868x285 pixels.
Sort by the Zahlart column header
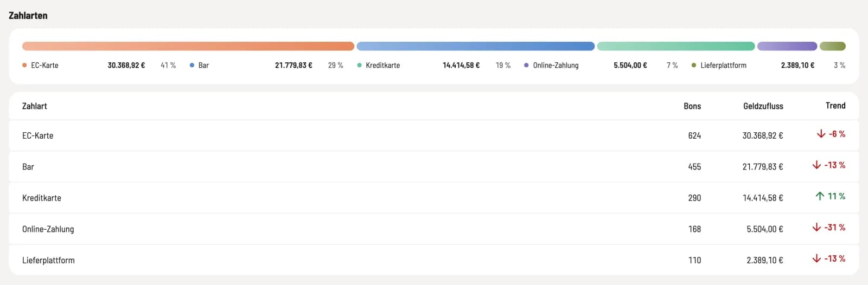tap(34, 106)
